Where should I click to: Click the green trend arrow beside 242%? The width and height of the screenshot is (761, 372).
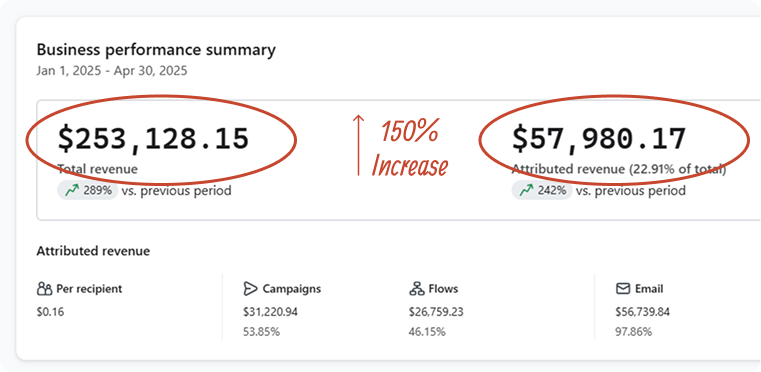pyautogui.click(x=526, y=191)
